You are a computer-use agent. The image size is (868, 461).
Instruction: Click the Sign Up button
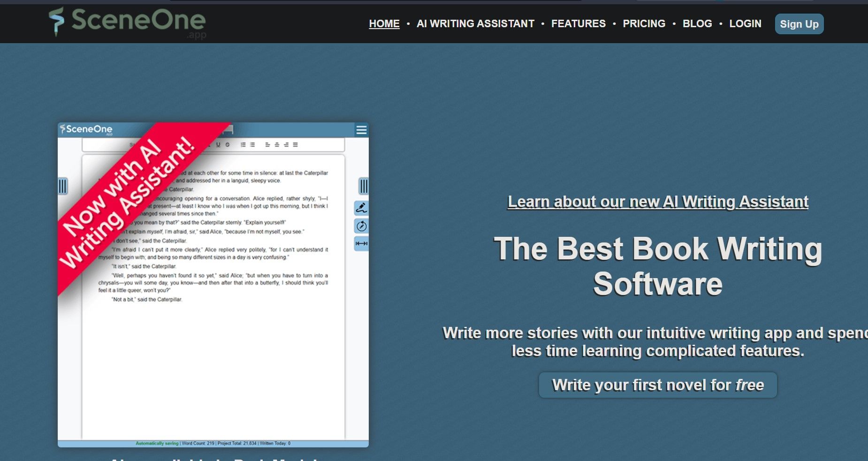pyautogui.click(x=799, y=24)
